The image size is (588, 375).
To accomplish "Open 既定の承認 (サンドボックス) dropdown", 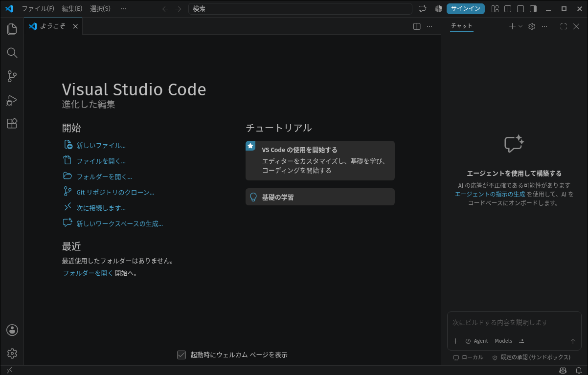I will pos(531,357).
